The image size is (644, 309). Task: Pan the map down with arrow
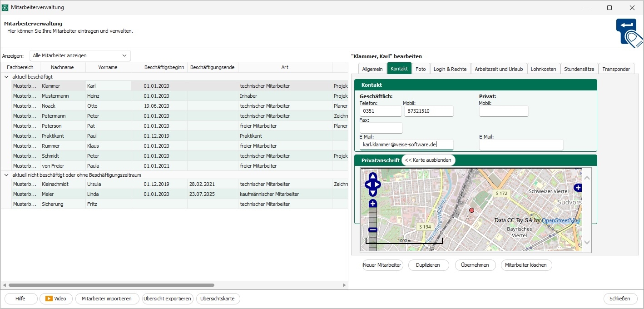coord(373,193)
